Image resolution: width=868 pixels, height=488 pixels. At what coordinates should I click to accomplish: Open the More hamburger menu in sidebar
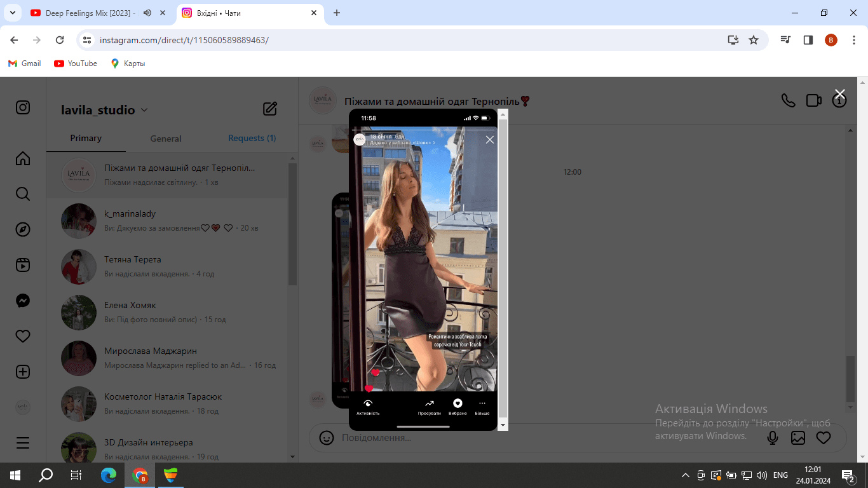23,443
